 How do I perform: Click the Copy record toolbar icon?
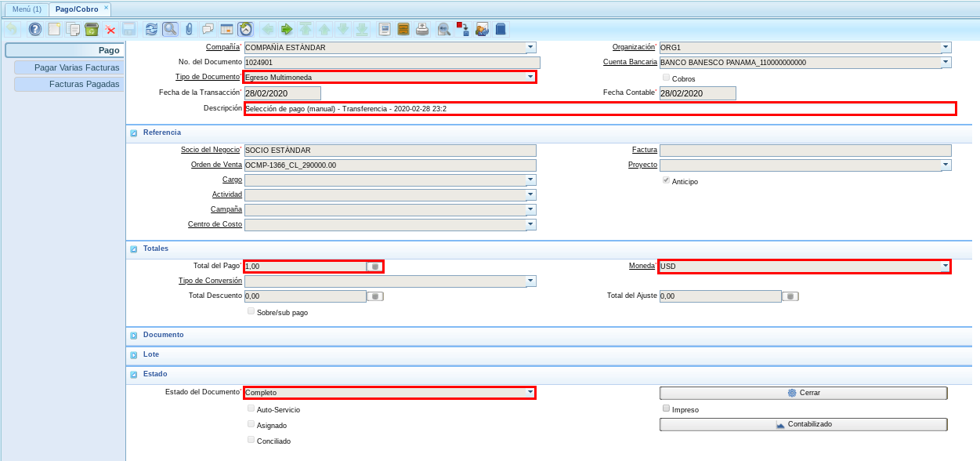tap(73, 29)
